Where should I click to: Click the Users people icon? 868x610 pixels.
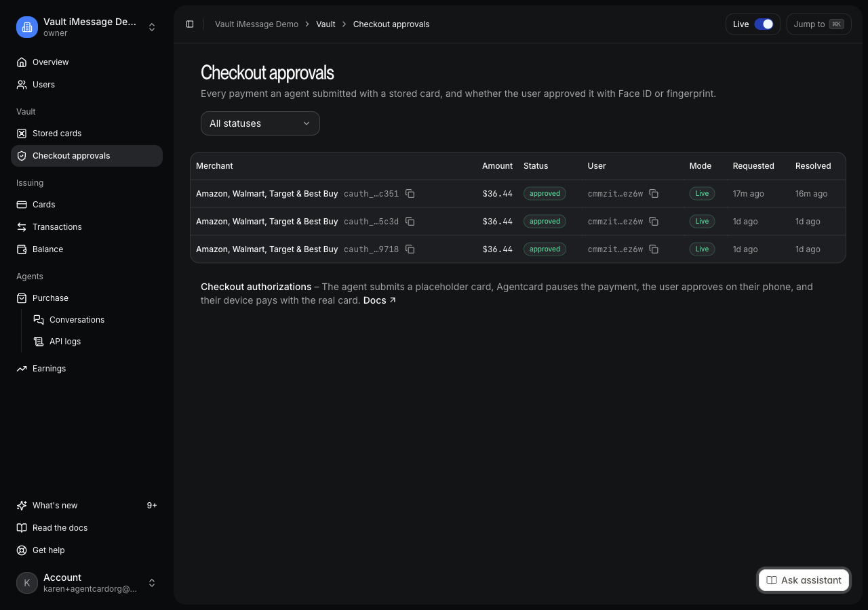pyautogui.click(x=22, y=85)
